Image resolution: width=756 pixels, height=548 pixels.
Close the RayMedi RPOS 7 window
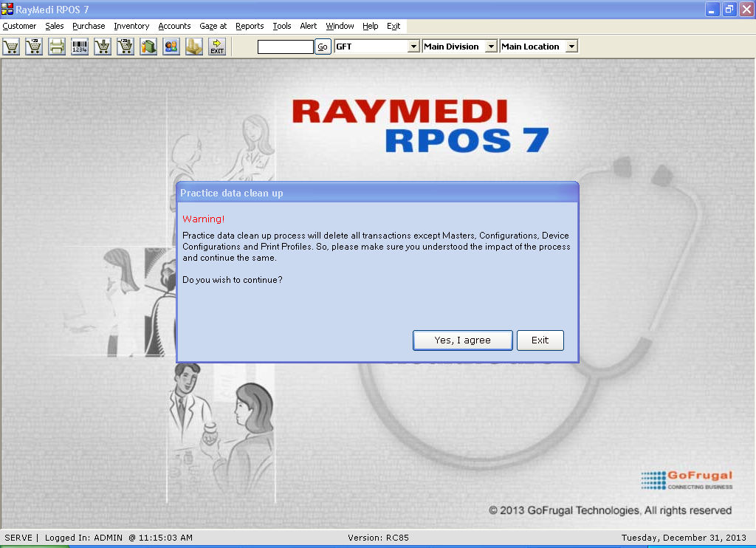pos(746,9)
